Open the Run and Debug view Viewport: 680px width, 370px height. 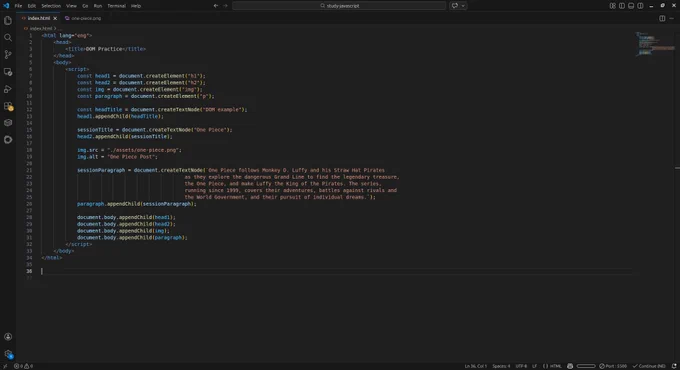click(x=8, y=89)
